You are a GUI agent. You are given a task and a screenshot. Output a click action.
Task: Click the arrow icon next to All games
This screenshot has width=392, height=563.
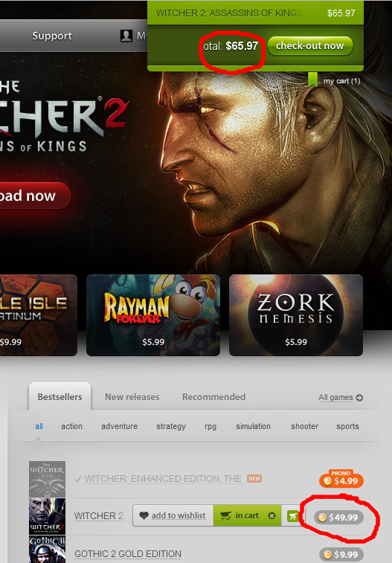[359, 398]
